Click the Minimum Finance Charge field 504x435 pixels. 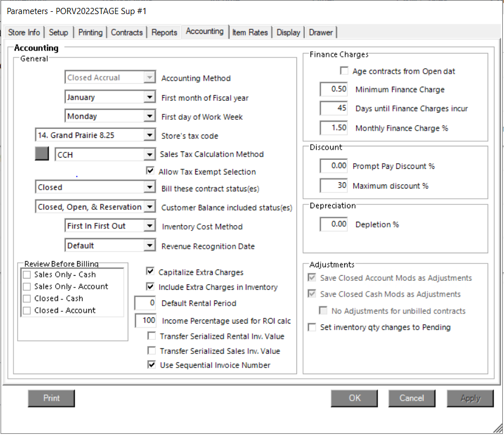[x=335, y=89]
